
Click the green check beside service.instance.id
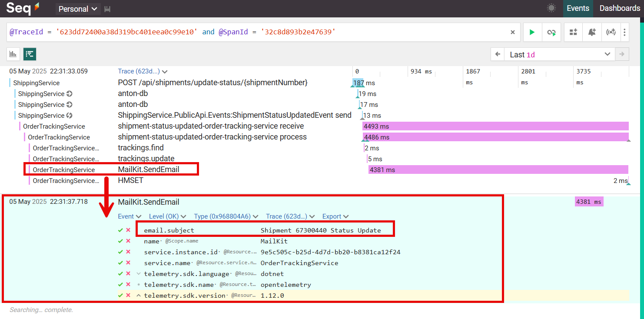click(120, 252)
